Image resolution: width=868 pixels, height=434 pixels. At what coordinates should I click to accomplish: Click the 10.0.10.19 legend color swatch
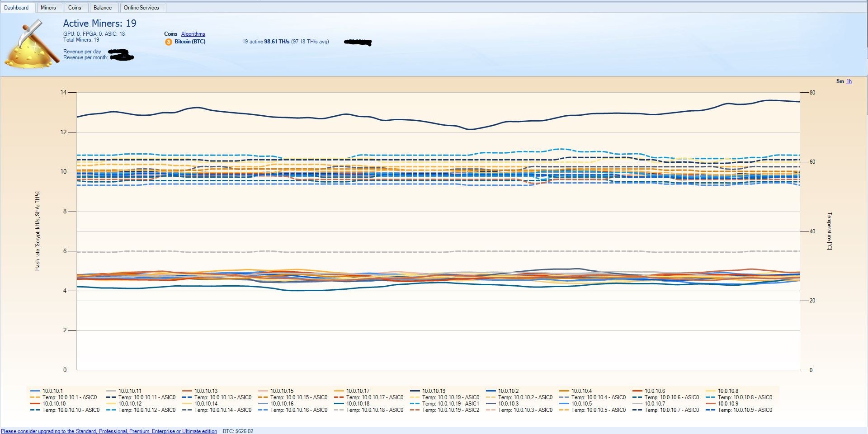point(415,391)
